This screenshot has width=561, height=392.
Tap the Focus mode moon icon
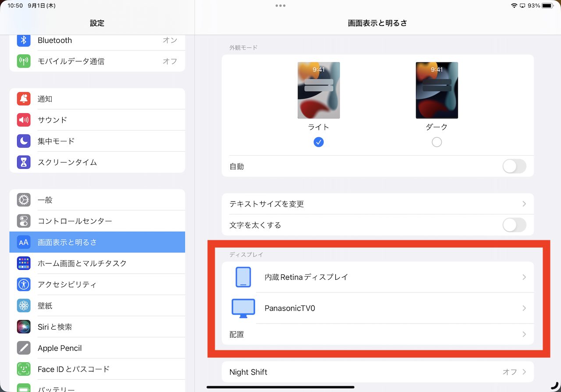(x=24, y=141)
